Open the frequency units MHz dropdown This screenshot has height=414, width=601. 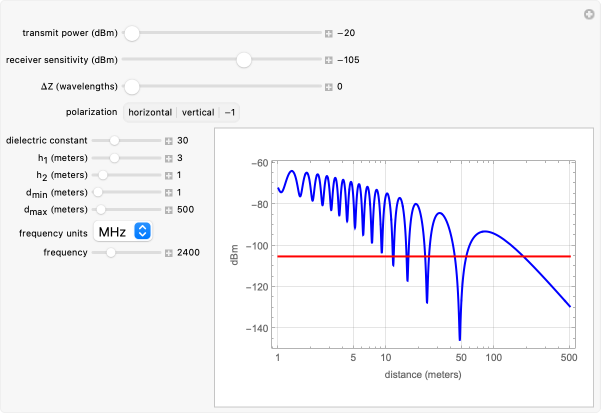[122, 232]
